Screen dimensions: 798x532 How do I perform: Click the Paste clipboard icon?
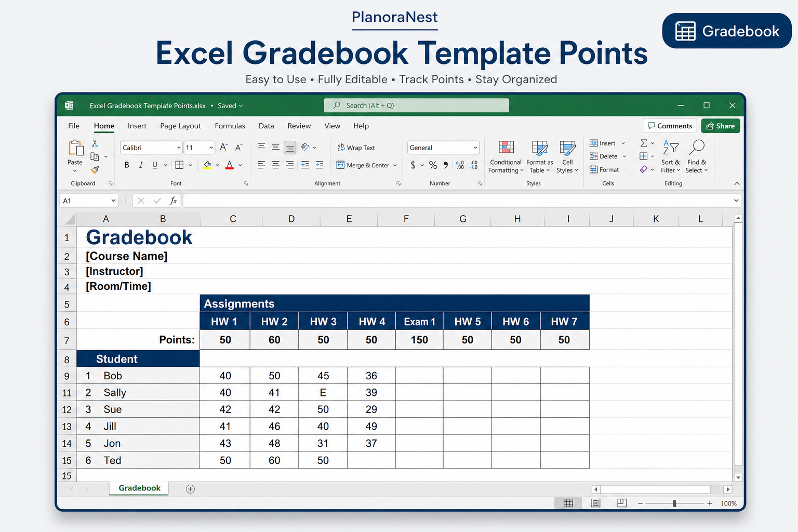[76, 148]
